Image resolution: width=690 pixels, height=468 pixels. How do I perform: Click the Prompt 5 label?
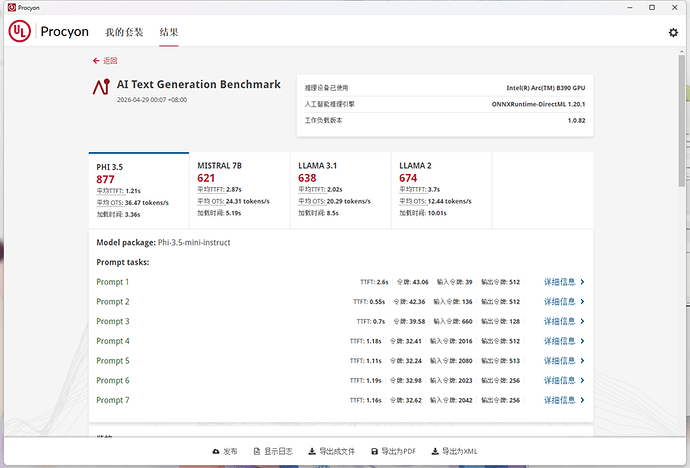click(x=113, y=361)
